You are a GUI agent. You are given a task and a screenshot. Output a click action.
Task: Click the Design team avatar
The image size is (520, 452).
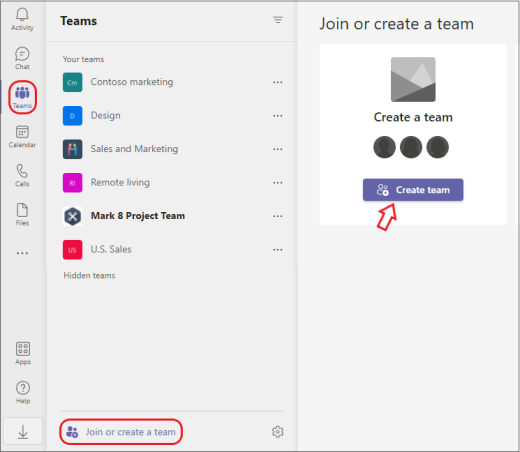tap(72, 116)
